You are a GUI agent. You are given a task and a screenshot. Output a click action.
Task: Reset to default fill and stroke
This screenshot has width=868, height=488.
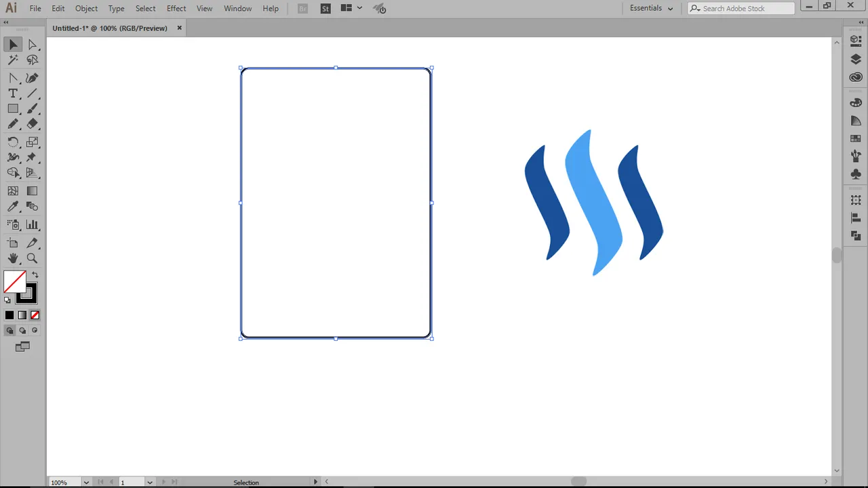[x=7, y=300]
